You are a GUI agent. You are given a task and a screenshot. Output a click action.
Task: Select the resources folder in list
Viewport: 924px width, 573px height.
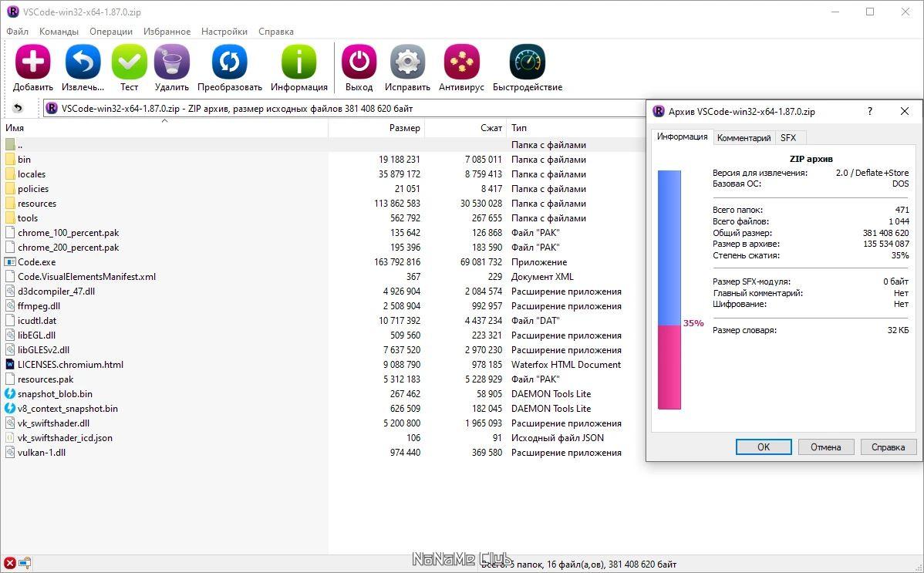tap(37, 204)
